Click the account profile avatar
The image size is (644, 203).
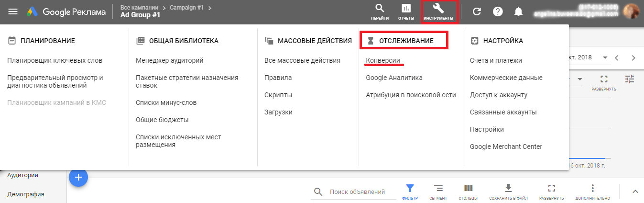pos(632,11)
